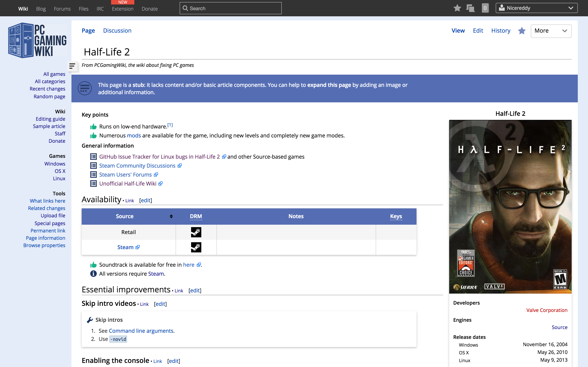This screenshot has height=367, width=588.
Task: Toggle the favorite star on this page
Action: pos(522,31)
